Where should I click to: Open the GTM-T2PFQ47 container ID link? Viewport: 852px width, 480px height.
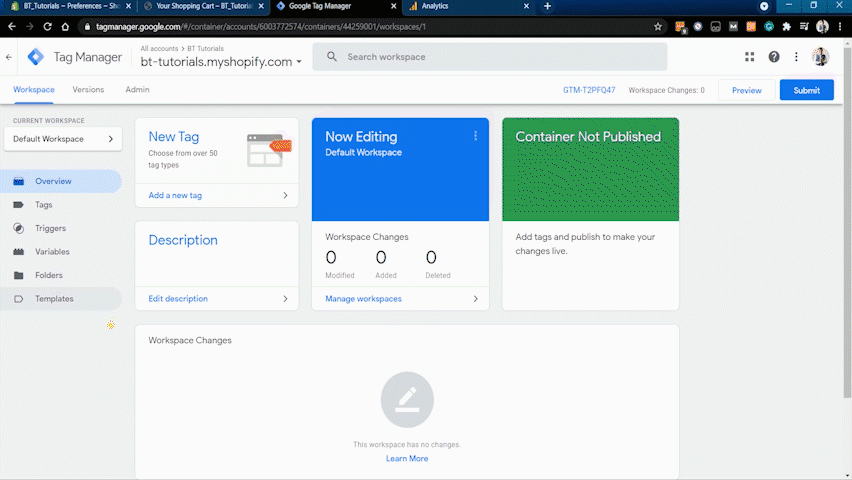pos(589,90)
